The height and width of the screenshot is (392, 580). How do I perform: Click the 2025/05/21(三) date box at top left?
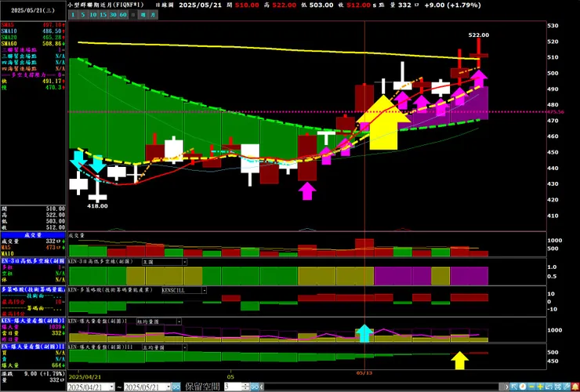(33, 10)
